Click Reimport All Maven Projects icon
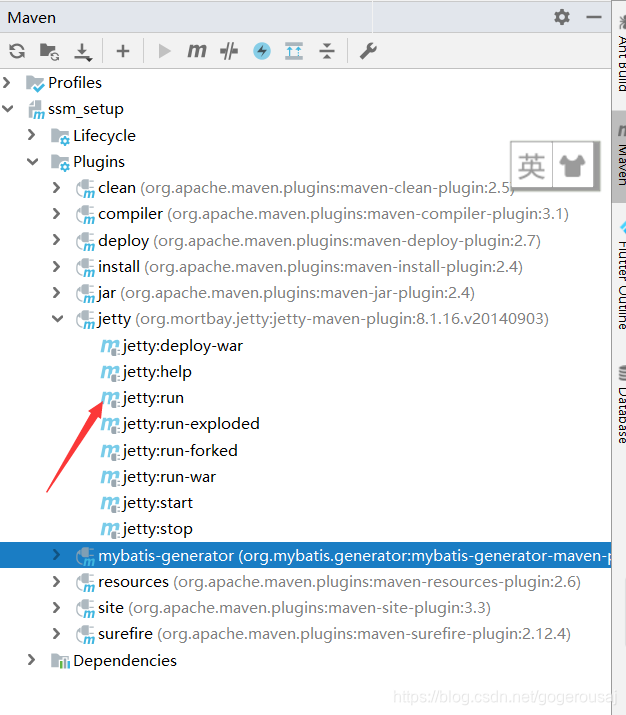The height and width of the screenshot is (715, 626). (17, 51)
